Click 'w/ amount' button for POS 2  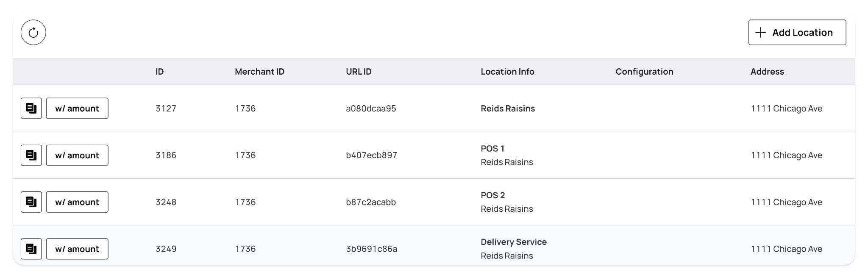77,202
